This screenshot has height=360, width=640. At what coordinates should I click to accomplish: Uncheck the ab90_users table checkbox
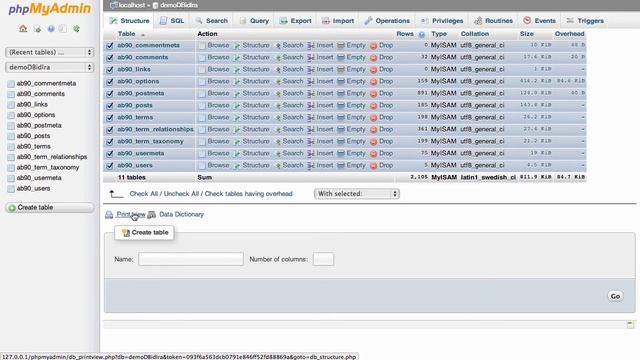(x=110, y=166)
